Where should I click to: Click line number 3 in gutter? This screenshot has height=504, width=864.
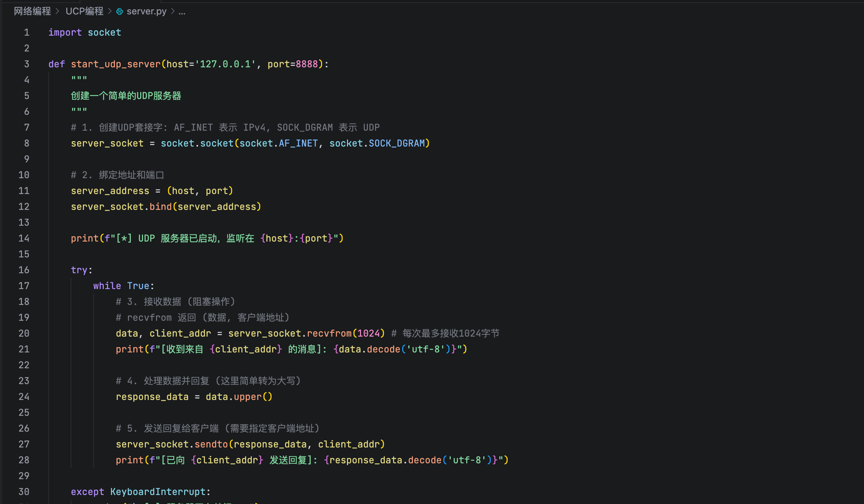tap(27, 64)
